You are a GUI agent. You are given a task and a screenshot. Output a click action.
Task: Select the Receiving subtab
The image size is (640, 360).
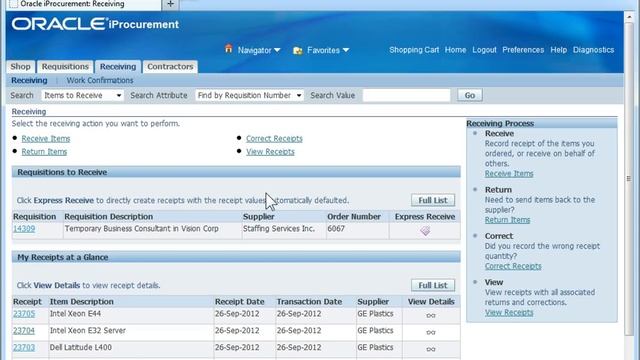pyautogui.click(x=29, y=80)
